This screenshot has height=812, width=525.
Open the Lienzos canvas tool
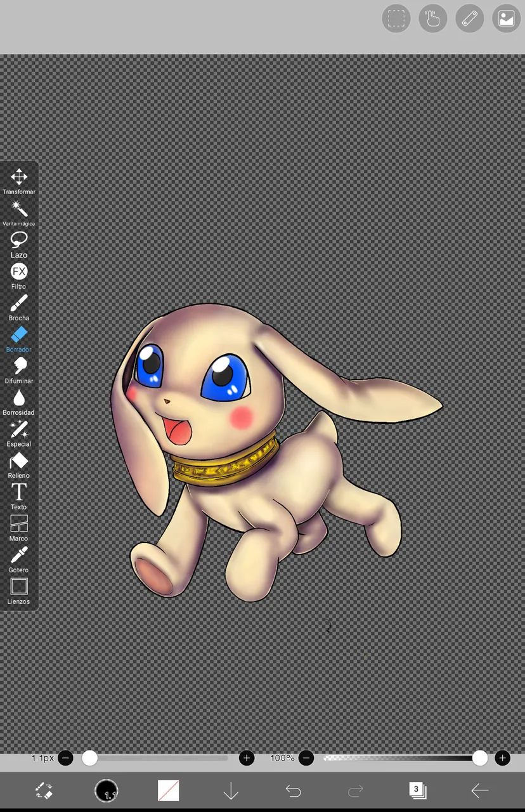tap(19, 591)
